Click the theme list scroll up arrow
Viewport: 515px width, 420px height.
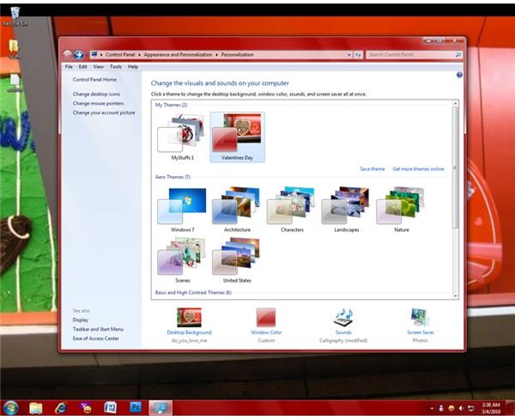pos(455,104)
